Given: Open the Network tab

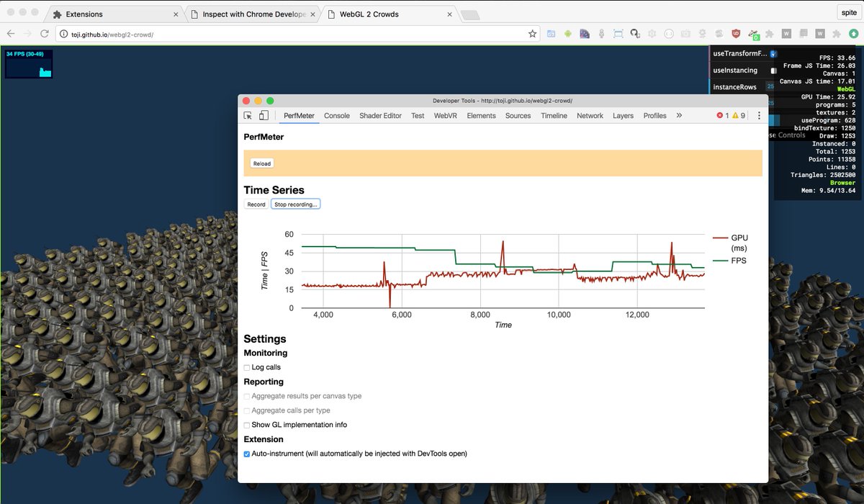Looking at the screenshot, I should (x=590, y=116).
